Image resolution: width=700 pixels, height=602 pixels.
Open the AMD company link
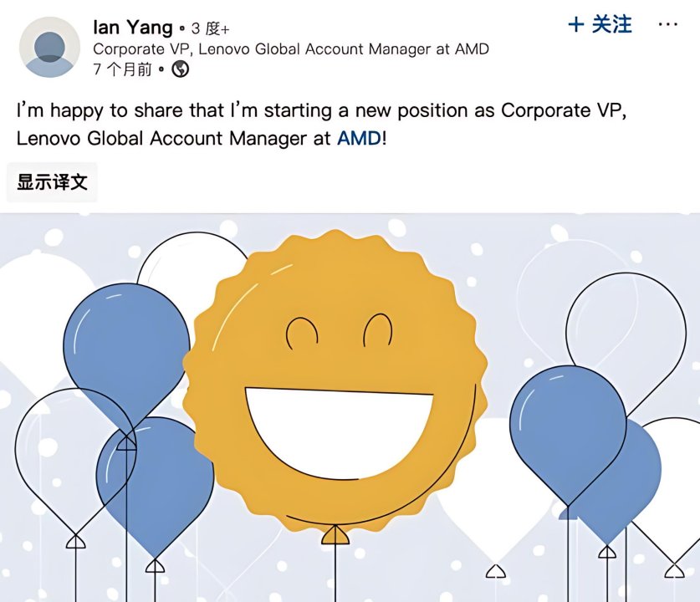point(360,138)
